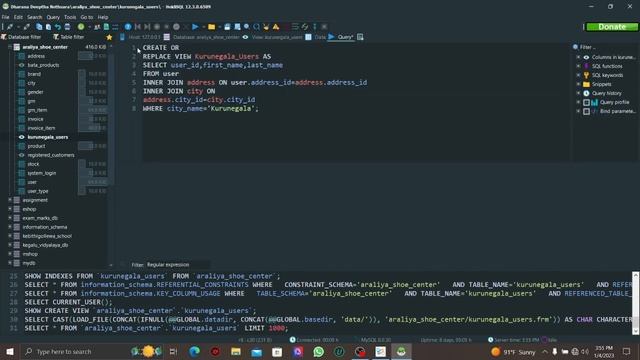
Task: Click the Windows Start button
Action: pyautogui.click(x=10, y=351)
